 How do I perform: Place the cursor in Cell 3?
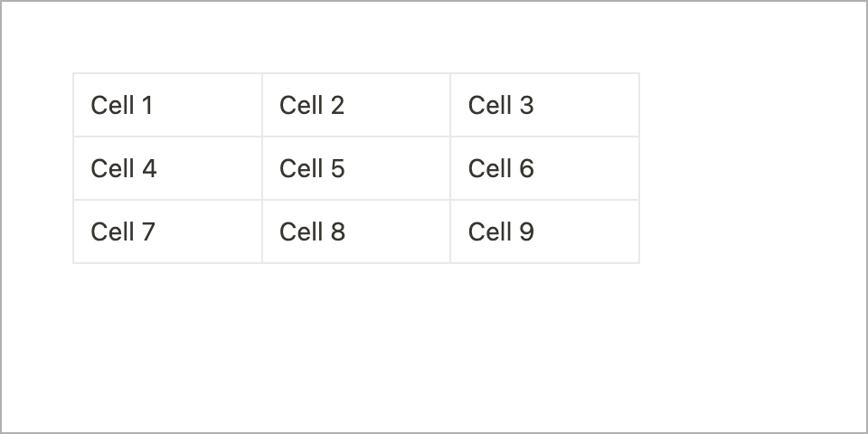[544, 105]
